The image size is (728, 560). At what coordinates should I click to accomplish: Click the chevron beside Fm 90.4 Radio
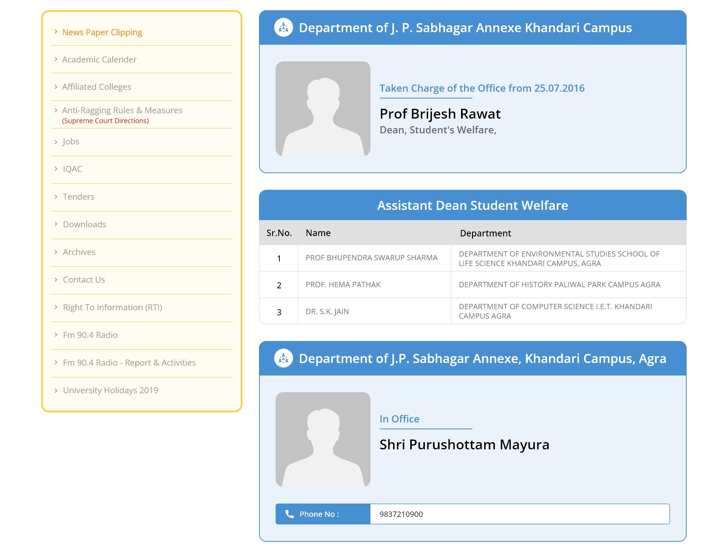(56, 335)
